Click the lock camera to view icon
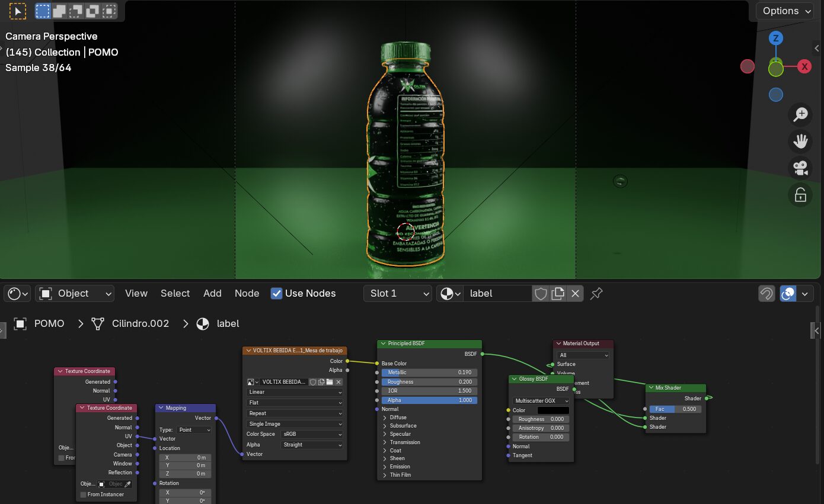The width and height of the screenshot is (824, 504). pos(800,195)
